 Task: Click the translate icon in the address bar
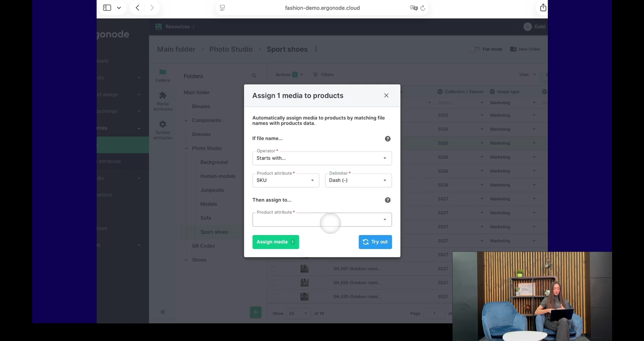413,8
